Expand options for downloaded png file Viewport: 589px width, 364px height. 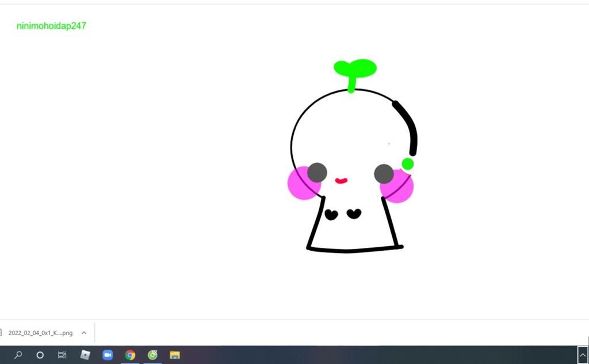84,333
